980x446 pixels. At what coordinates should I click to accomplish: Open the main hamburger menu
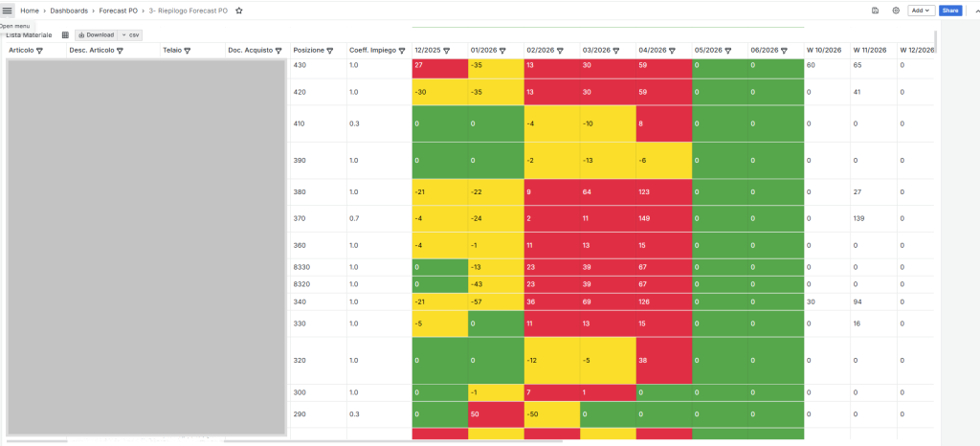(8, 11)
